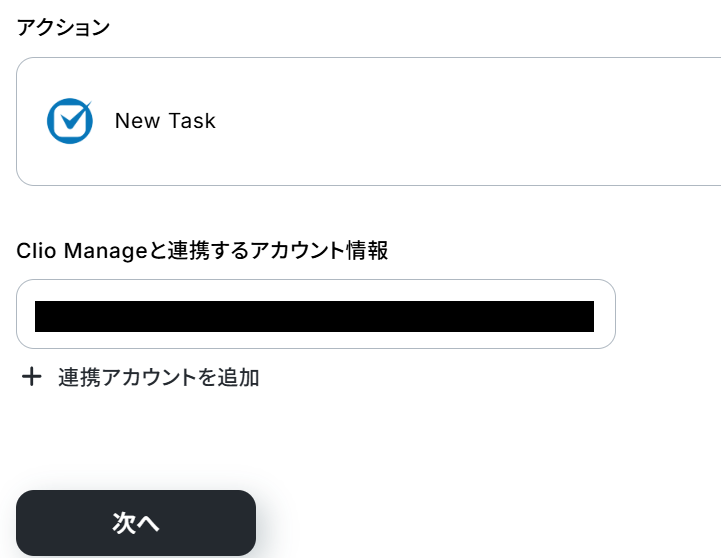This screenshot has height=558, width=721.
Task: Select the New Task action card
Action: 368,121
